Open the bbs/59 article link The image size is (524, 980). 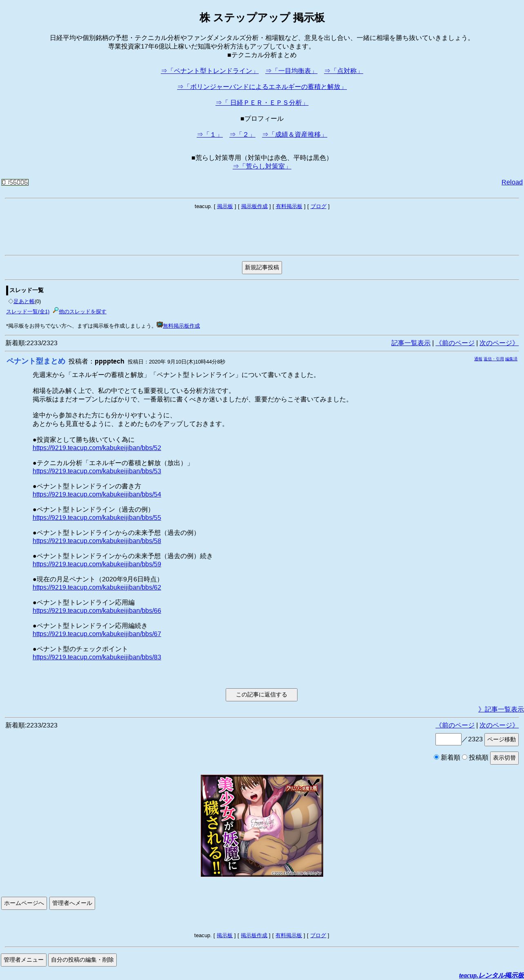(97, 564)
